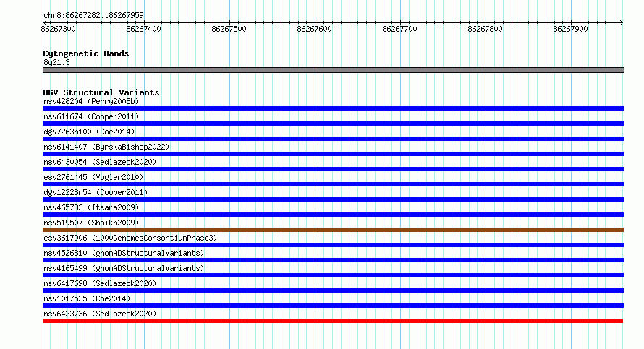Click the chr8:86267282..86267959 region label
Viewport: 644px width, 349px height.
93,15
